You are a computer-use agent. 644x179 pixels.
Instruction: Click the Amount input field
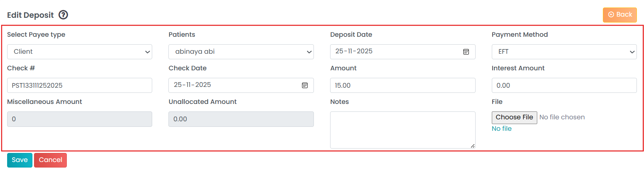(402, 85)
